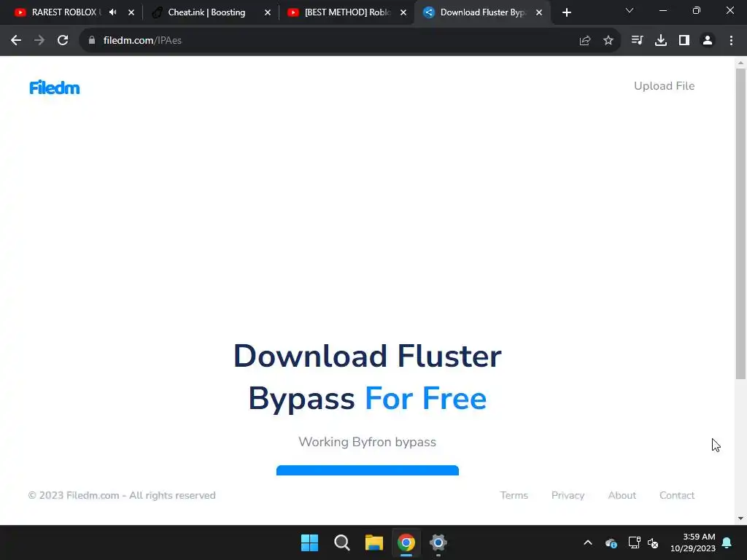
Task: Open the notification bell icon
Action: tap(727, 542)
